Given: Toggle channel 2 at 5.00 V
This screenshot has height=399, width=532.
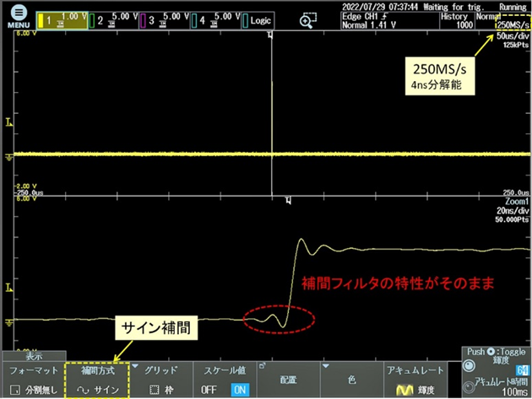Looking at the screenshot, I should pos(113,20).
